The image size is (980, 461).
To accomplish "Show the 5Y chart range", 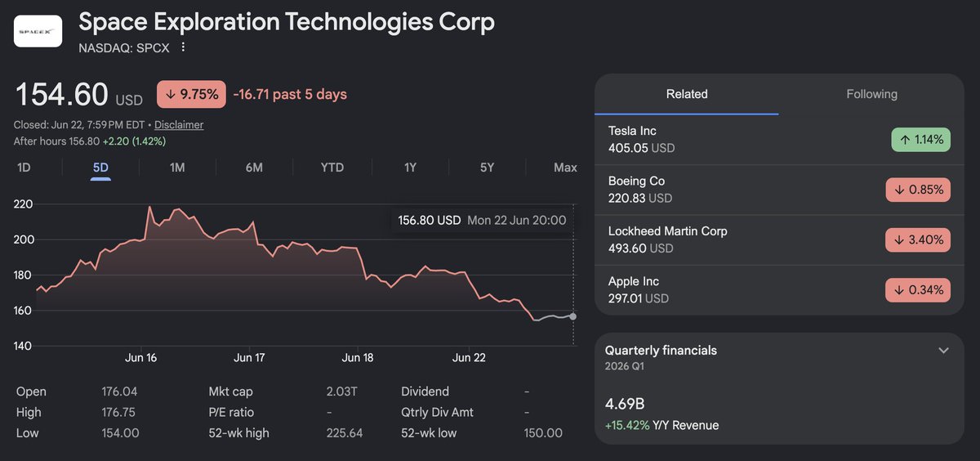I will click(487, 168).
